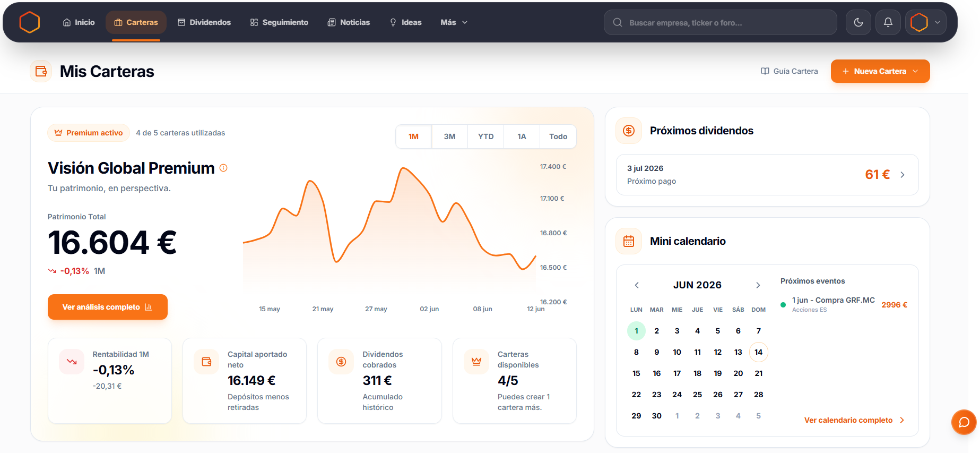Click the Rentabilidad 1M trend icon

pyautogui.click(x=72, y=362)
